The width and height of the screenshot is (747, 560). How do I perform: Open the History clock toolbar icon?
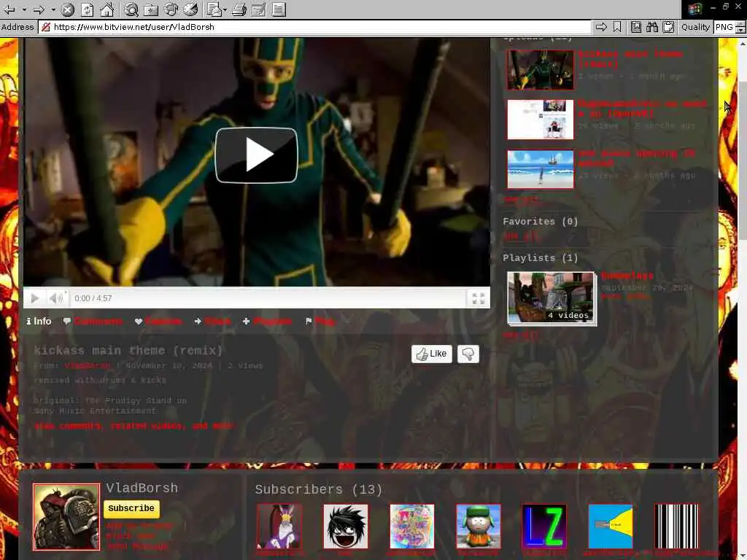coord(190,9)
